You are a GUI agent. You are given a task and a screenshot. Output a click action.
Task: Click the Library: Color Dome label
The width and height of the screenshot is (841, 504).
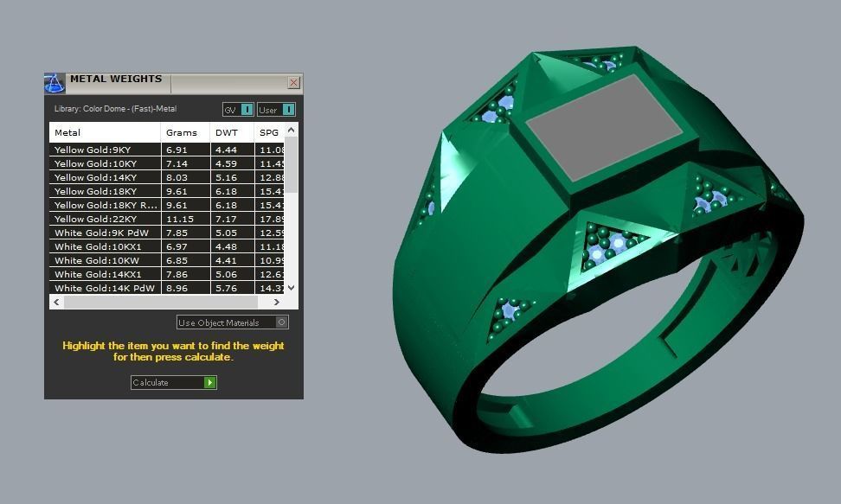pos(115,108)
